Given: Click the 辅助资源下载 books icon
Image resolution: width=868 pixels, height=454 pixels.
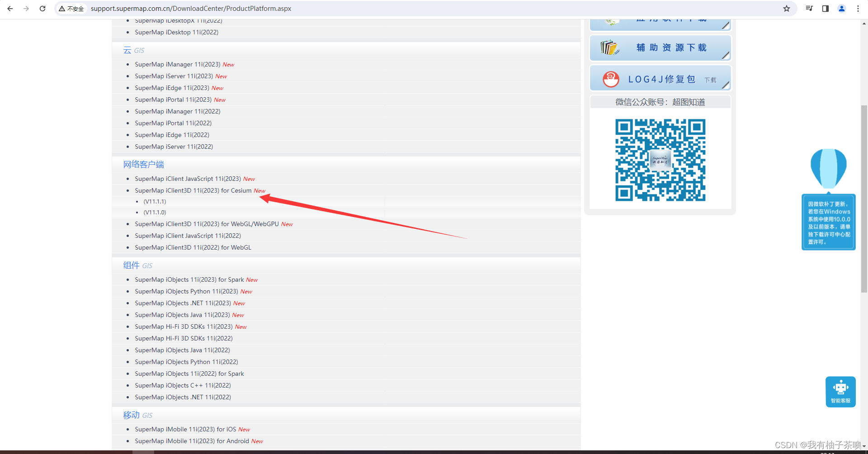Looking at the screenshot, I should [609, 47].
